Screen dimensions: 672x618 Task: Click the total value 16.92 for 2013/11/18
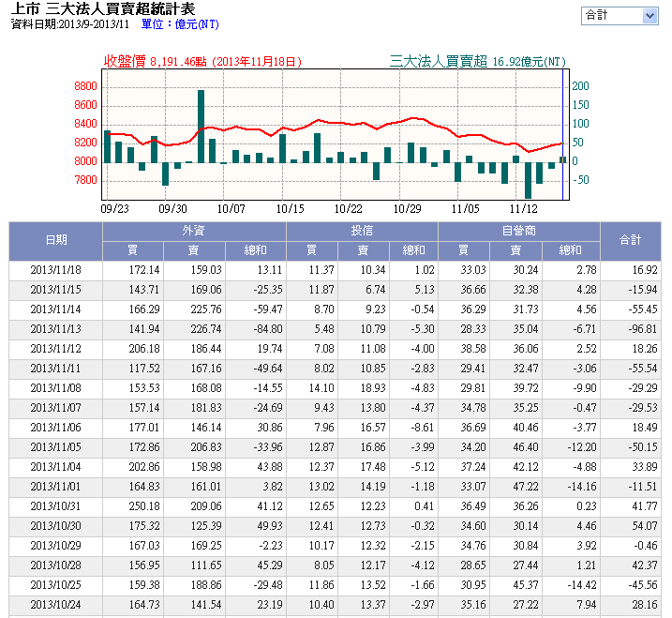pos(645,270)
